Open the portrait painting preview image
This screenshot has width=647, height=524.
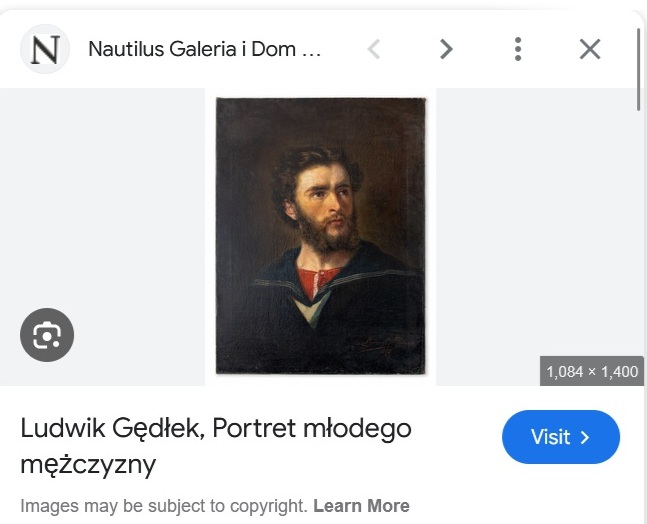pyautogui.click(x=320, y=236)
